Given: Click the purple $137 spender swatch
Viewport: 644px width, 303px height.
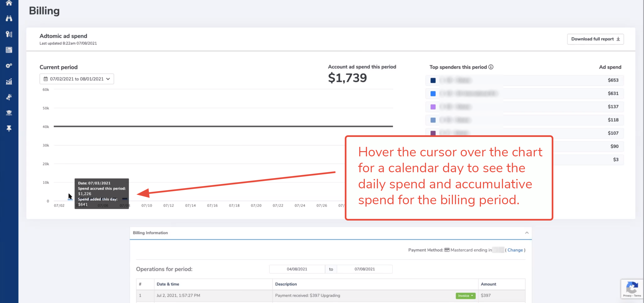Looking at the screenshot, I should click(433, 107).
